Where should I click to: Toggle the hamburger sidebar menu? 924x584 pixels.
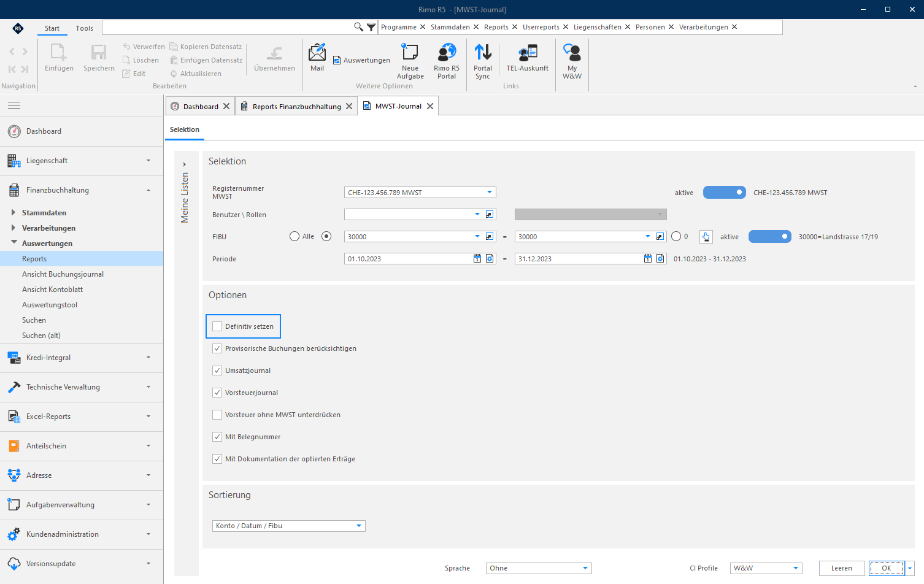click(x=14, y=106)
